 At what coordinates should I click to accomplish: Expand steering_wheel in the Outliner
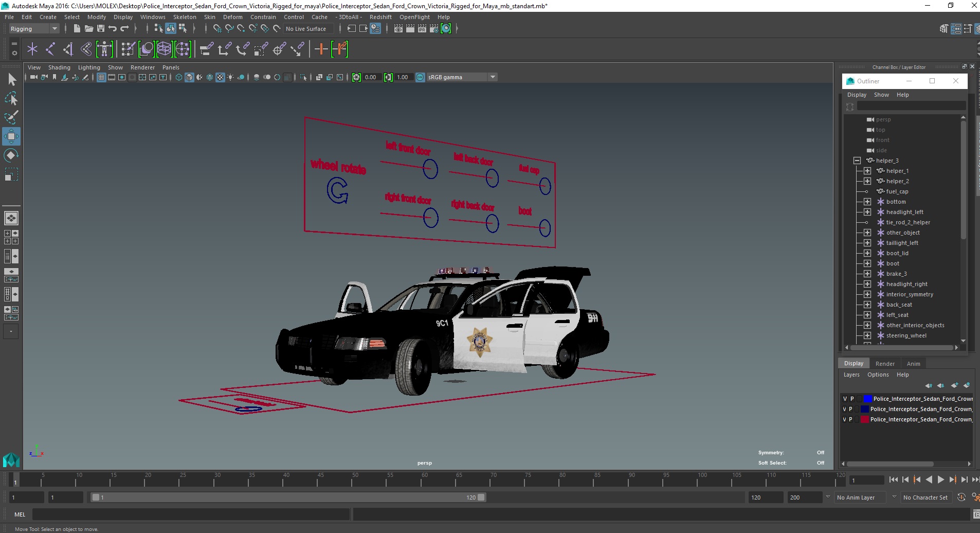pos(867,335)
